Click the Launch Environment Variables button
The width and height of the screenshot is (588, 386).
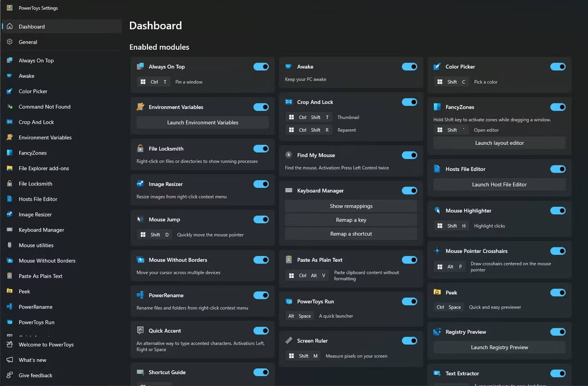(x=203, y=123)
